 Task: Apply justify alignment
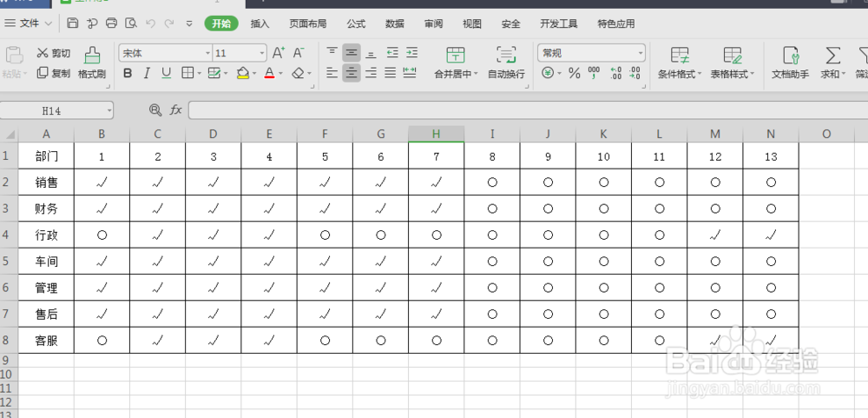(391, 73)
